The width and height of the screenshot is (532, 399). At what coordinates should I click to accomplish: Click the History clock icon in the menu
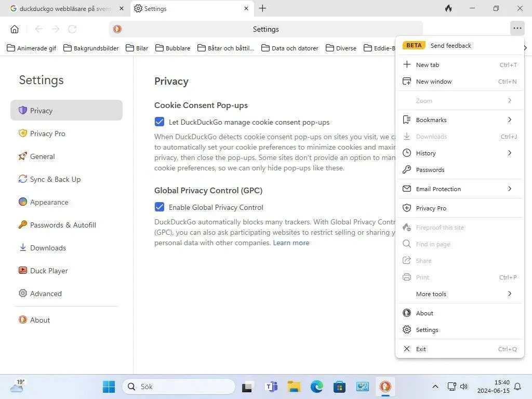(407, 153)
